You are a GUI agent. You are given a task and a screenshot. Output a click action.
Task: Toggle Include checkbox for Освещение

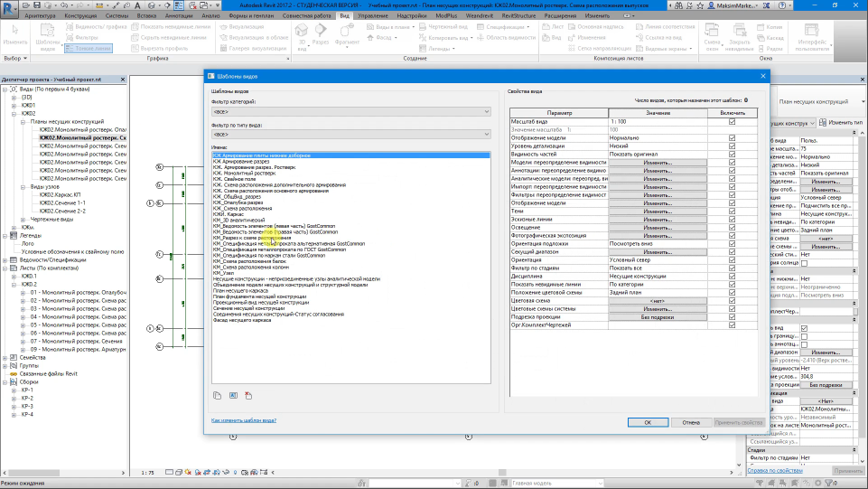[732, 227]
